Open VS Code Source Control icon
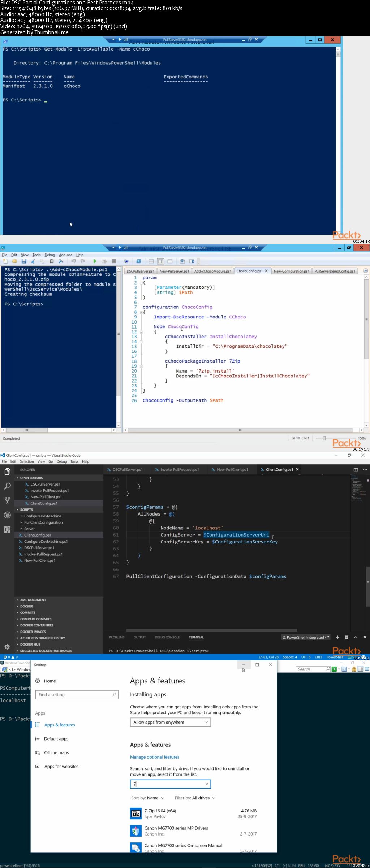Viewport: 370px width, 868px height. (x=7, y=500)
